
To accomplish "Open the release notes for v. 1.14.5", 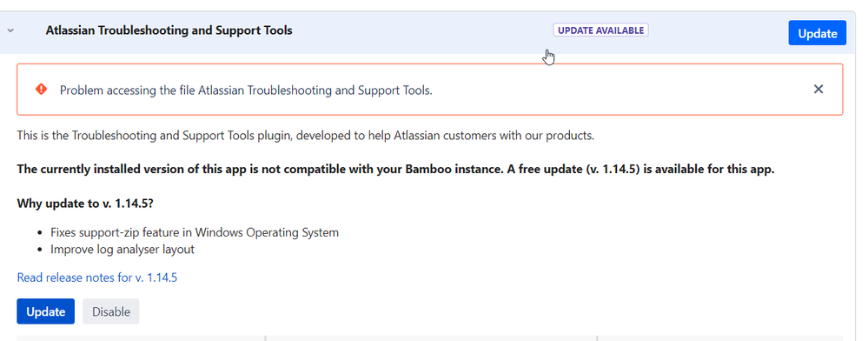I will (96, 277).
